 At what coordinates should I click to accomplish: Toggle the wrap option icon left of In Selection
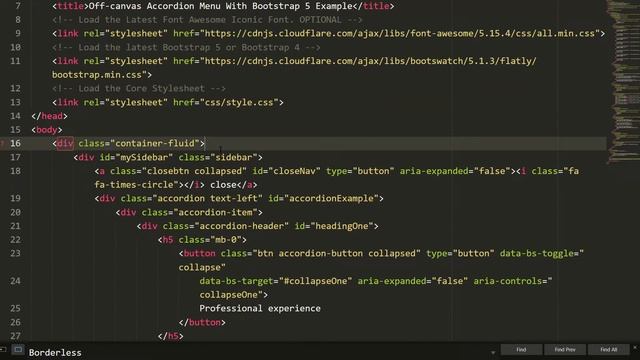coord(3,350)
